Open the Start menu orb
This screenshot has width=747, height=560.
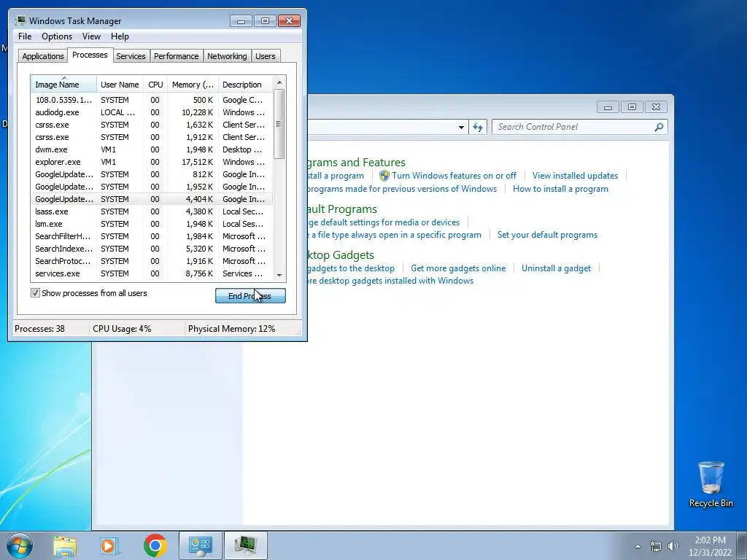click(19, 545)
